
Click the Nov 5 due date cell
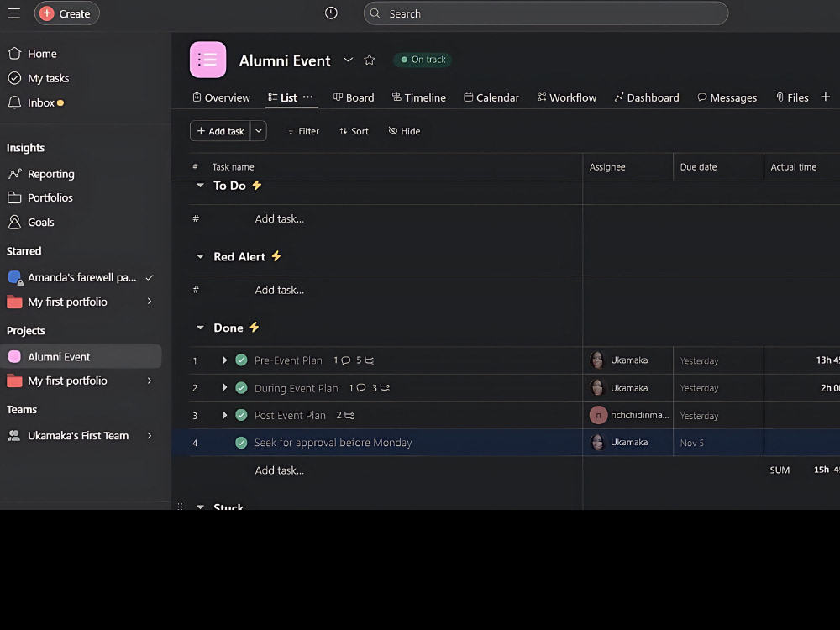[x=718, y=443]
